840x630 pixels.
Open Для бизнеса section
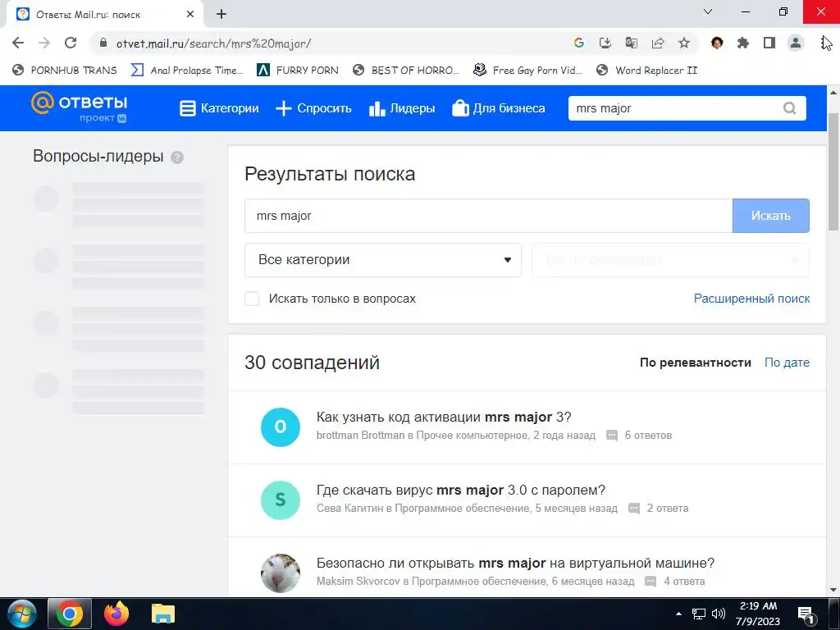pos(498,108)
